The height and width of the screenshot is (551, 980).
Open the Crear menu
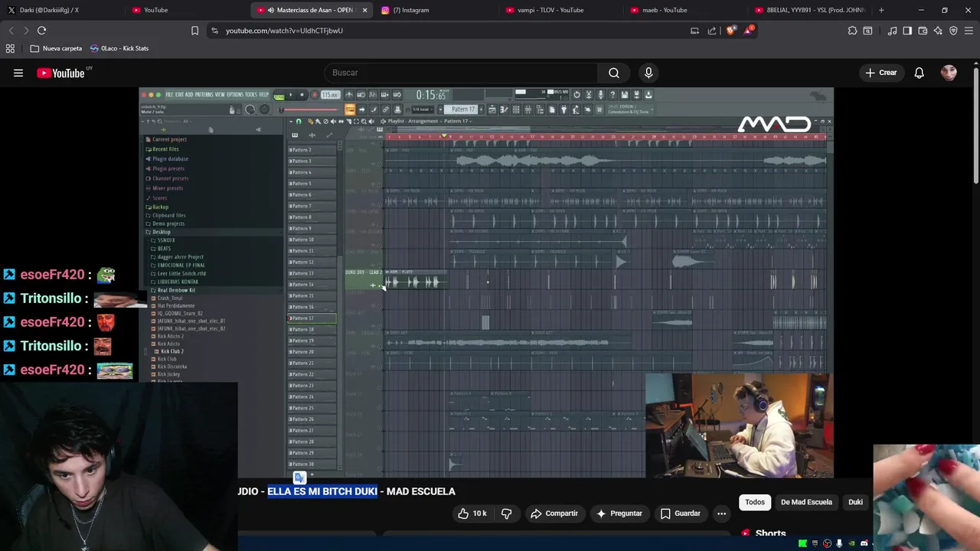click(880, 73)
